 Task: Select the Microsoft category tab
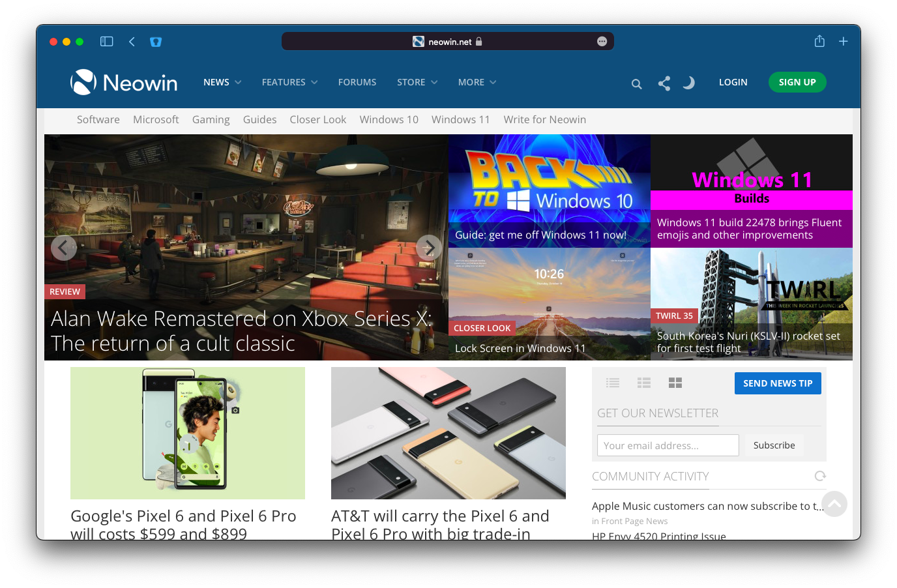[x=156, y=119]
